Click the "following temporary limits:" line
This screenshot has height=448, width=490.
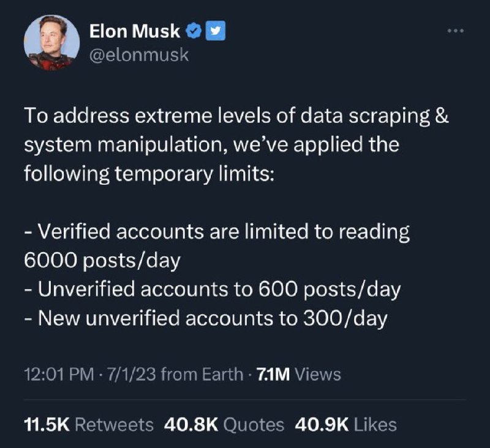click(150, 174)
